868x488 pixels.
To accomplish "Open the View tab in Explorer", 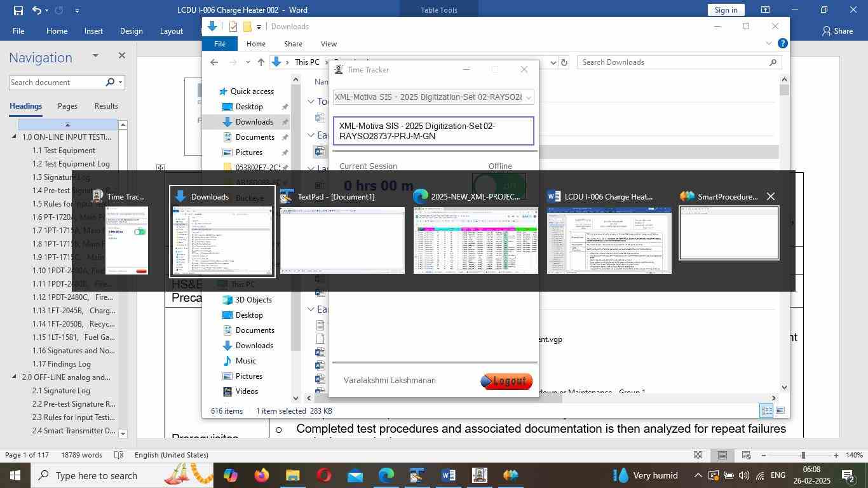I will click(329, 44).
